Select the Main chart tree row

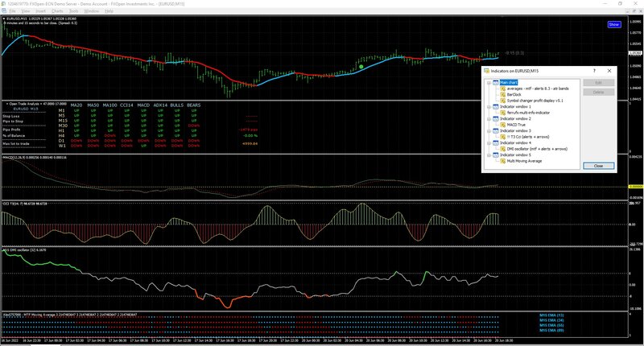coord(509,83)
